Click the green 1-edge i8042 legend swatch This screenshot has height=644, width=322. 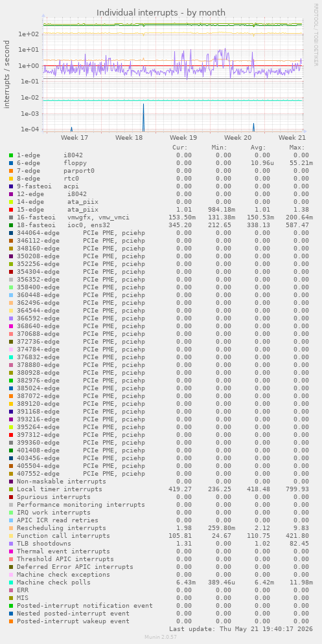point(11,155)
